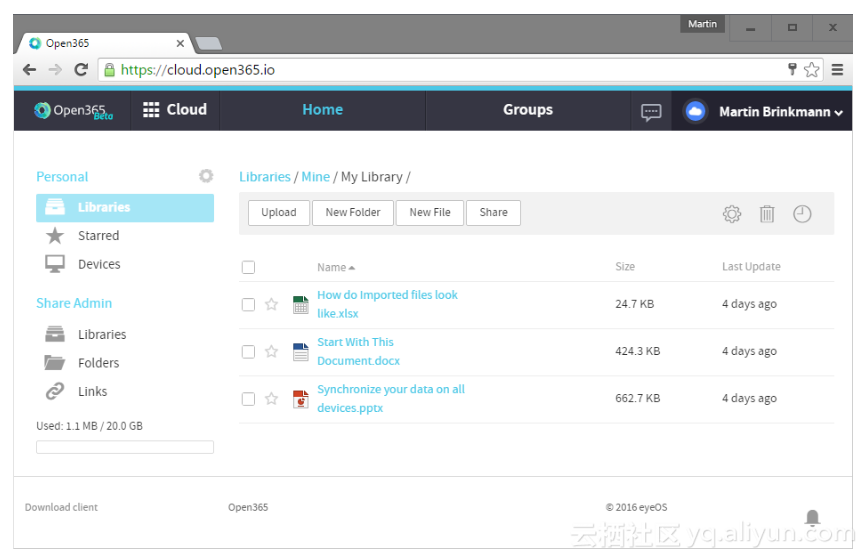Open Synchronize your data on all devices.pptx
The image size is (867, 559).
point(391,398)
